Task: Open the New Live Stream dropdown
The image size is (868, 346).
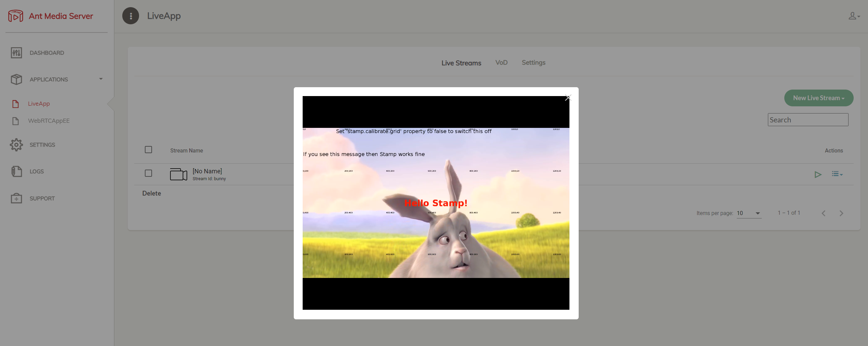Action: (818, 98)
